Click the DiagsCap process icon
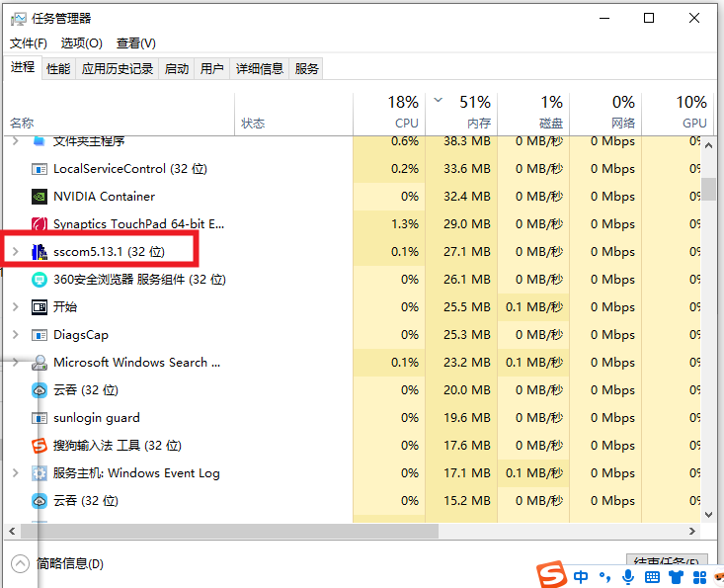This screenshot has width=724, height=588. (x=40, y=335)
